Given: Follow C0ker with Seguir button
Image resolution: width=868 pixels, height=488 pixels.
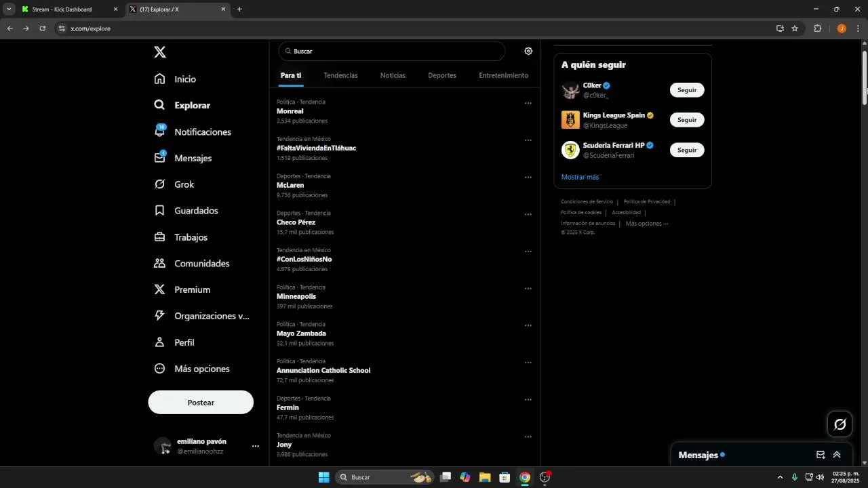Looking at the screenshot, I should (687, 90).
